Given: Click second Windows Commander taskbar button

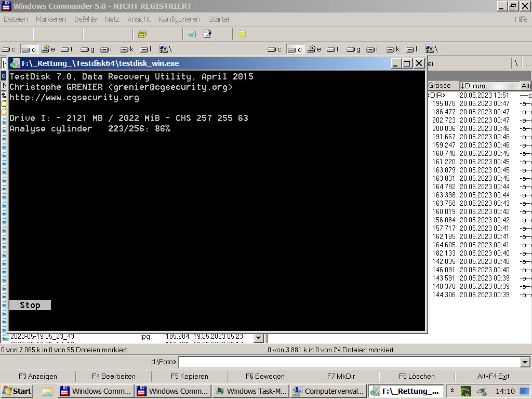Looking at the screenshot, I should tap(172, 391).
